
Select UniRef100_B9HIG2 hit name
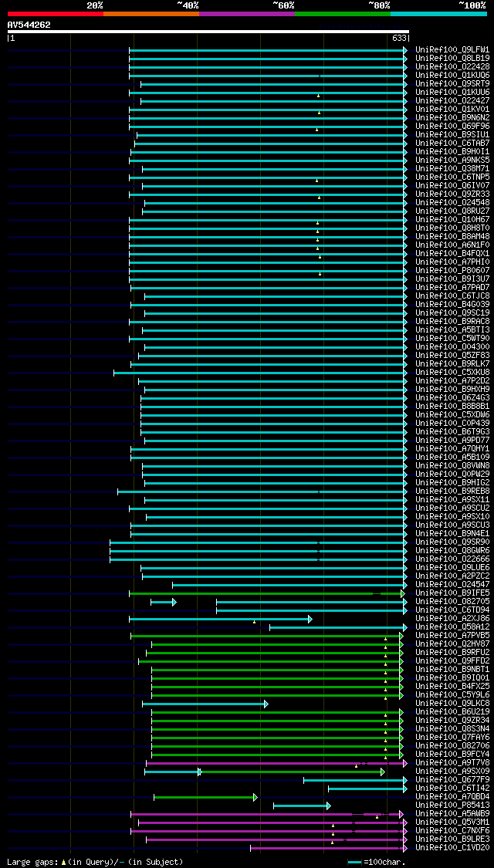click(x=452, y=483)
